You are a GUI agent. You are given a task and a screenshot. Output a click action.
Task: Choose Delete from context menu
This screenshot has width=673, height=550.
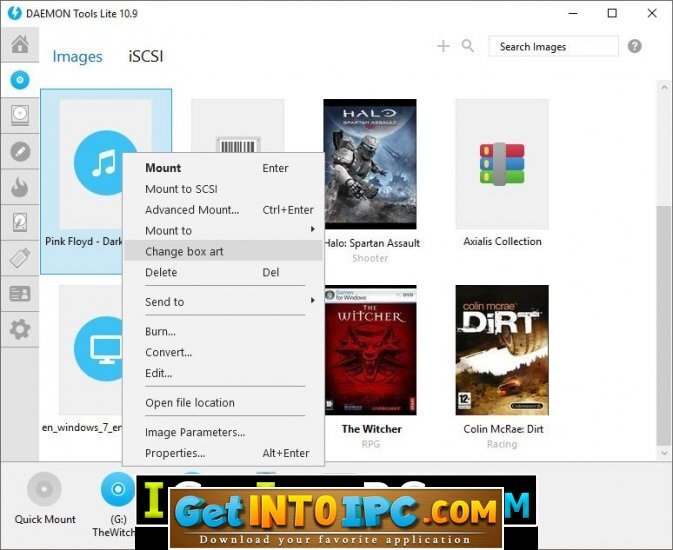pos(223,272)
